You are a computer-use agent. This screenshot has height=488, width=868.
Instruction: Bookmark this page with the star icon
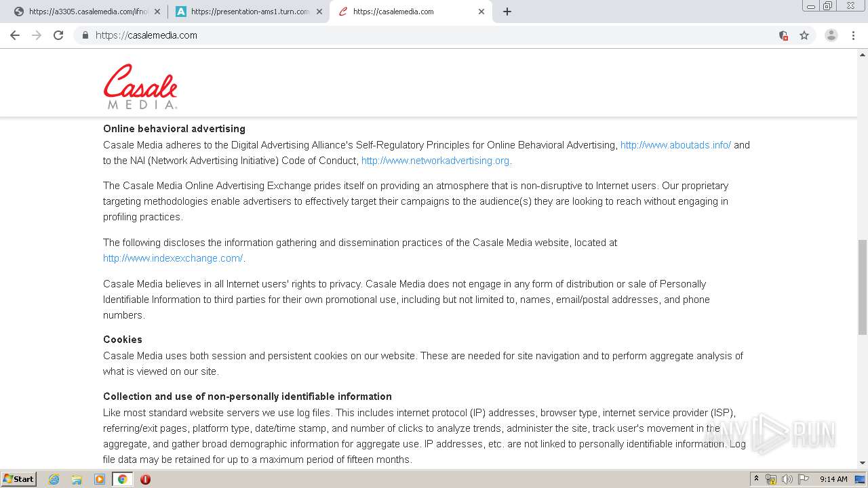point(804,35)
